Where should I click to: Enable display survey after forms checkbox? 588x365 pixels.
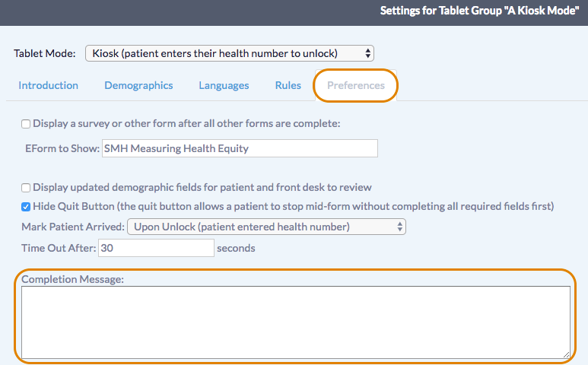coord(26,124)
